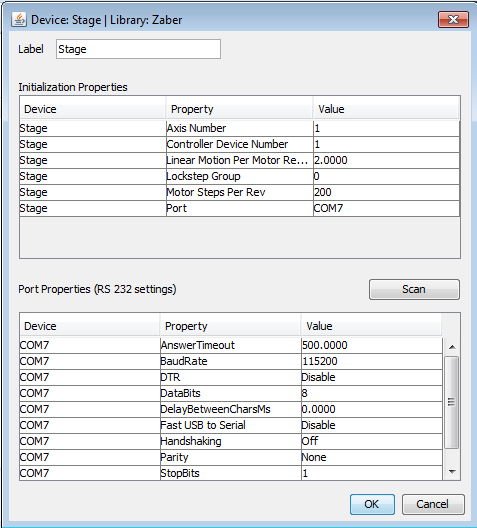Edit the AnswerTimeout value 500.0000
Image resolution: width=477 pixels, height=528 pixels.
click(x=372, y=345)
